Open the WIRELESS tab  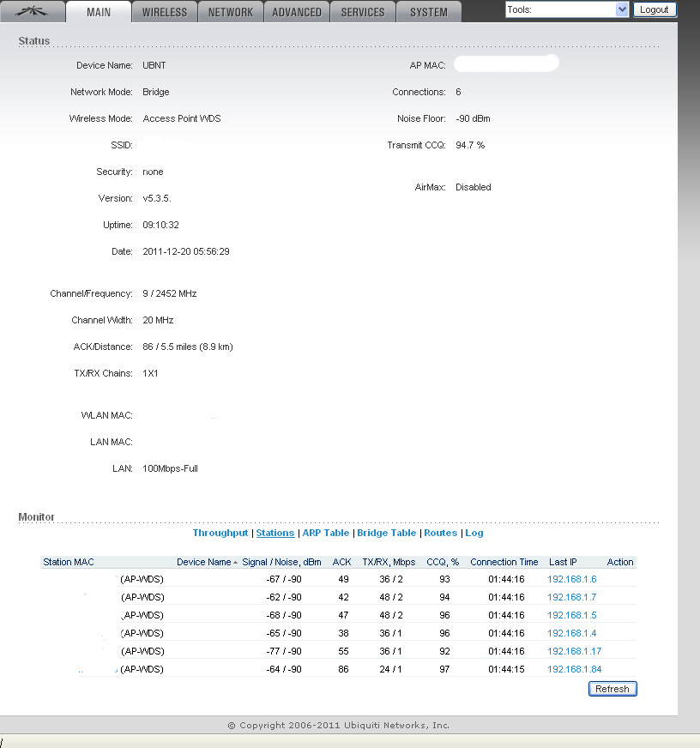pos(165,12)
